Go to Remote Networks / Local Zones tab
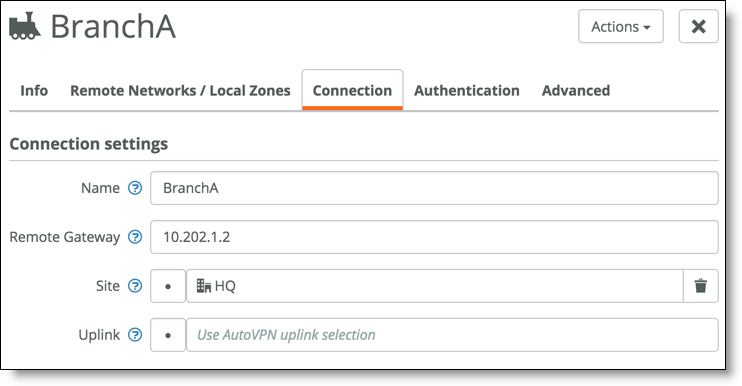Screen dimensions: 742x386 180,90
